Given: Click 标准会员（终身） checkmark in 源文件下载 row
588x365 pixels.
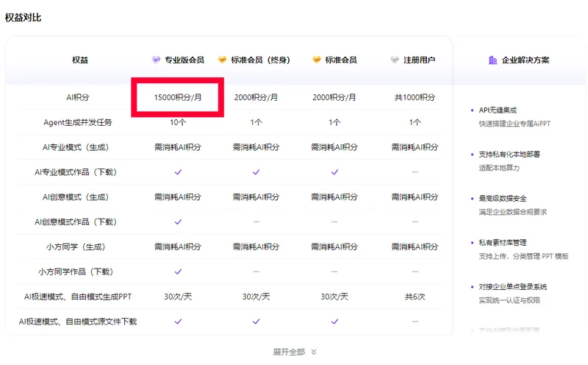Looking at the screenshot, I should [256, 322].
